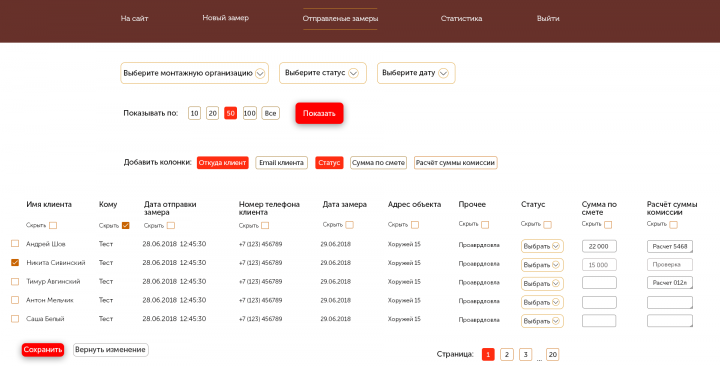
Task: Check 'Скрыть' under Статус column header
Action: click(547, 225)
